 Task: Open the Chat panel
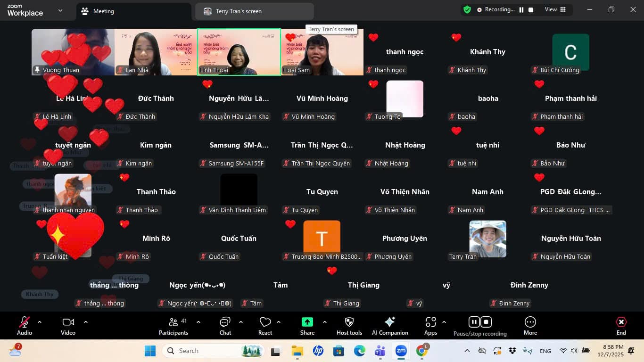click(225, 325)
